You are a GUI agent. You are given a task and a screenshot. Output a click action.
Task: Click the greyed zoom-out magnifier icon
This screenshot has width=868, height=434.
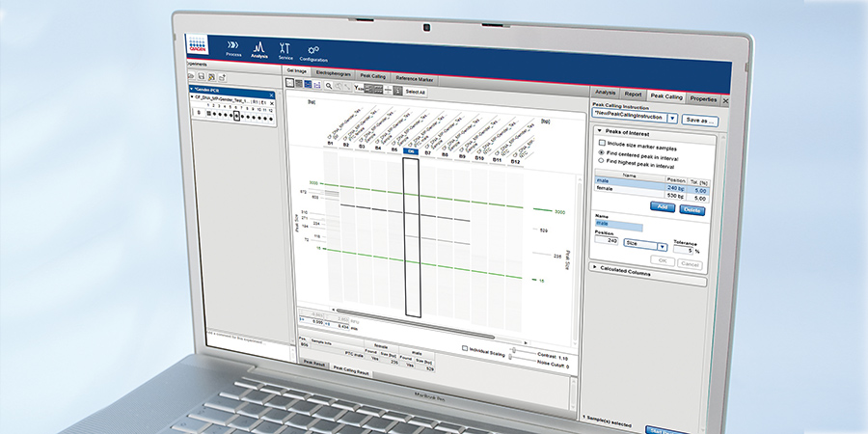tap(339, 87)
